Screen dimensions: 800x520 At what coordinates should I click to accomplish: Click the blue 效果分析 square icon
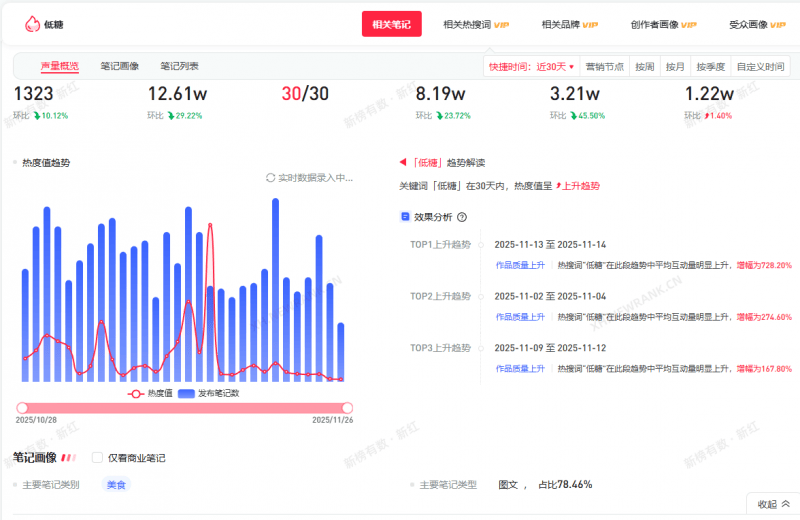405,217
